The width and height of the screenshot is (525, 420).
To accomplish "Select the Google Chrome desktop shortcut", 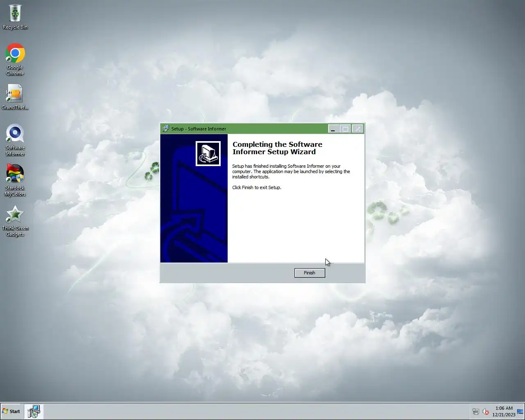I will tap(15, 59).
